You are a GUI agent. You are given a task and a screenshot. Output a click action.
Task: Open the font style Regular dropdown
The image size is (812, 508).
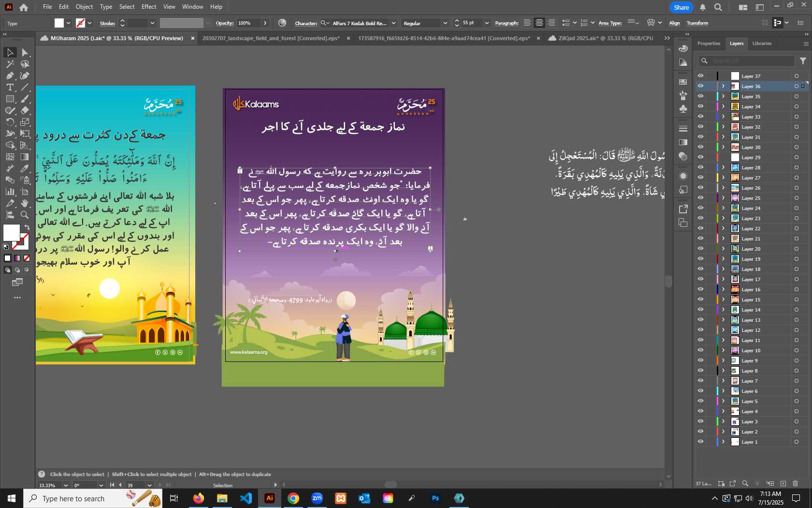[445, 23]
